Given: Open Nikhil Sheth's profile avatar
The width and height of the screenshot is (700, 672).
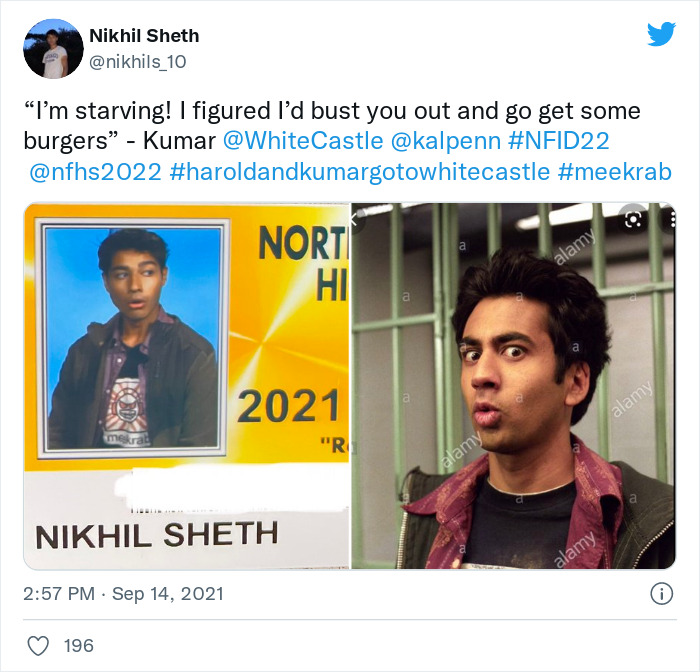Looking at the screenshot, I should 53,48.
